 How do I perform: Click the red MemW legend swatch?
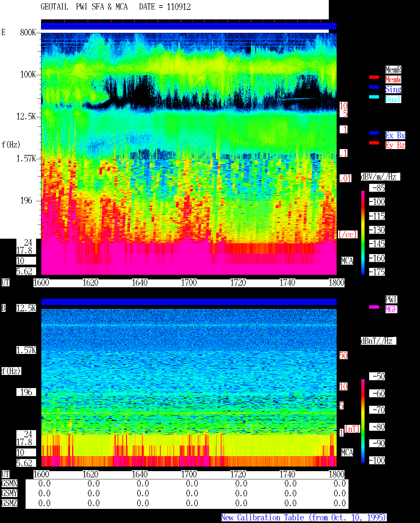coord(374,77)
